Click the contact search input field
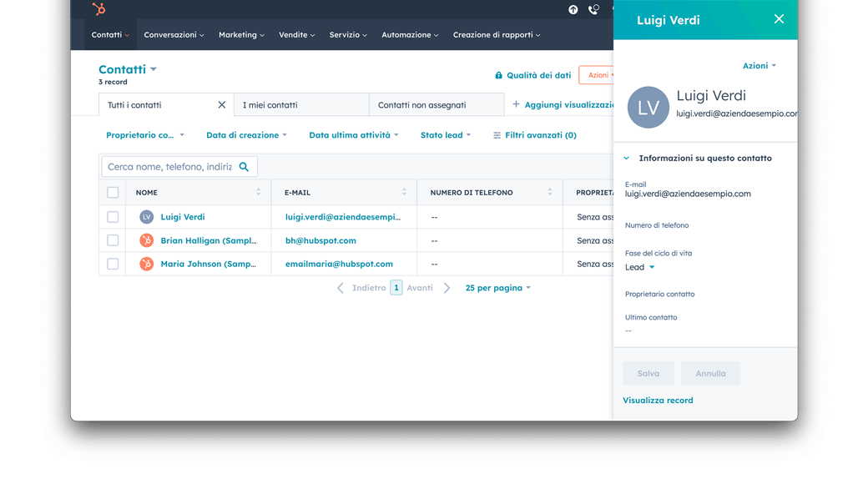This screenshot has height=489, width=868. click(169, 167)
